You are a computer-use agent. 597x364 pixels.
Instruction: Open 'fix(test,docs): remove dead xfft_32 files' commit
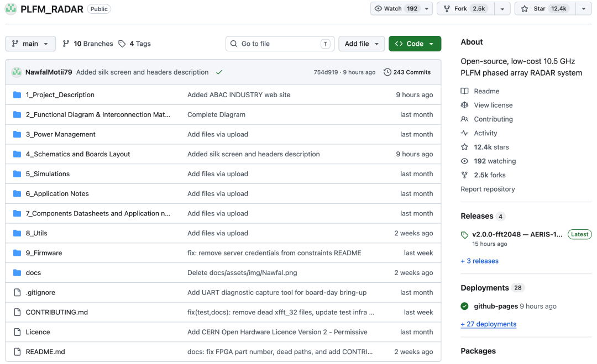pyautogui.click(x=281, y=312)
